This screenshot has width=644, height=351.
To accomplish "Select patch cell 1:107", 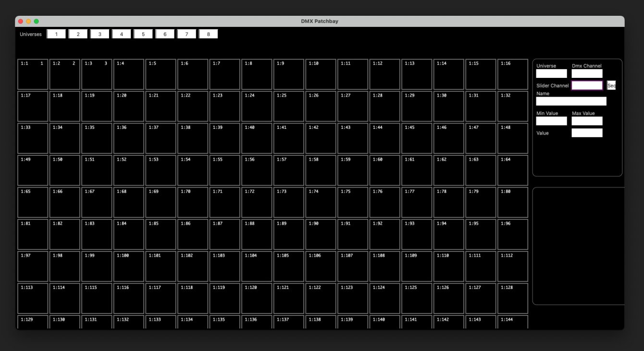I will 353,266.
